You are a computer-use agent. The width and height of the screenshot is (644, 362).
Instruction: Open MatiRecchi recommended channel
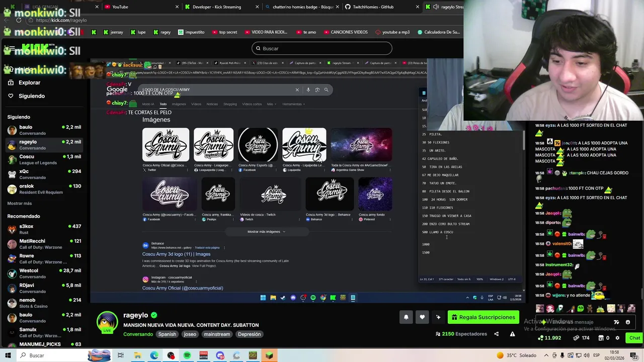[x=44, y=244]
